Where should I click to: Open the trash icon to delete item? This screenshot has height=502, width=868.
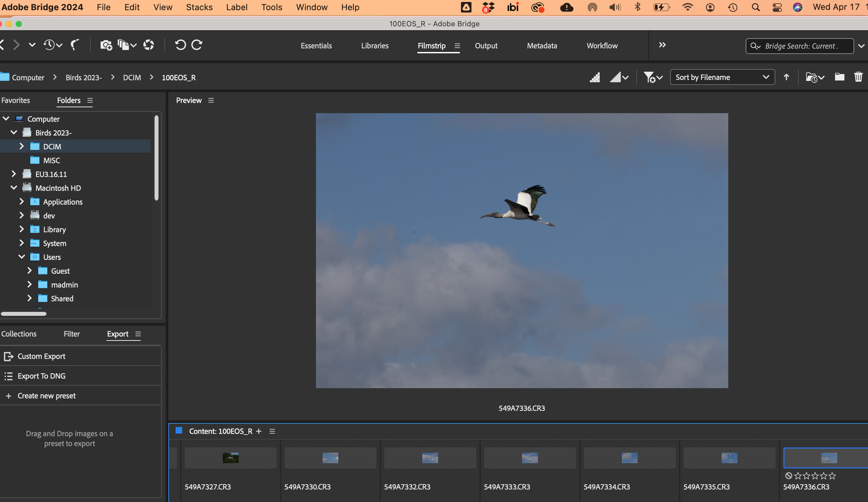pyautogui.click(x=858, y=77)
